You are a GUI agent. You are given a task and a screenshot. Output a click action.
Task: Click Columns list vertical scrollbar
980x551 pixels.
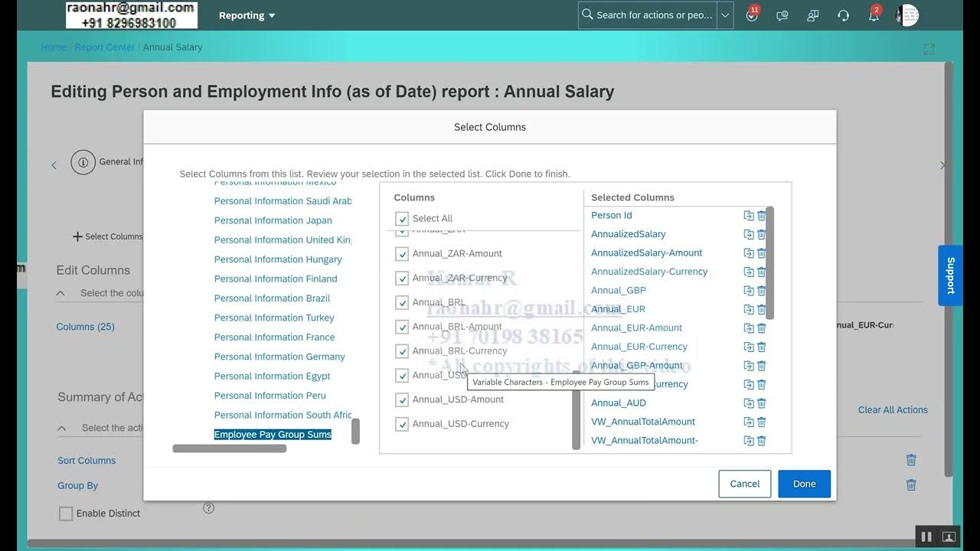[x=576, y=409]
